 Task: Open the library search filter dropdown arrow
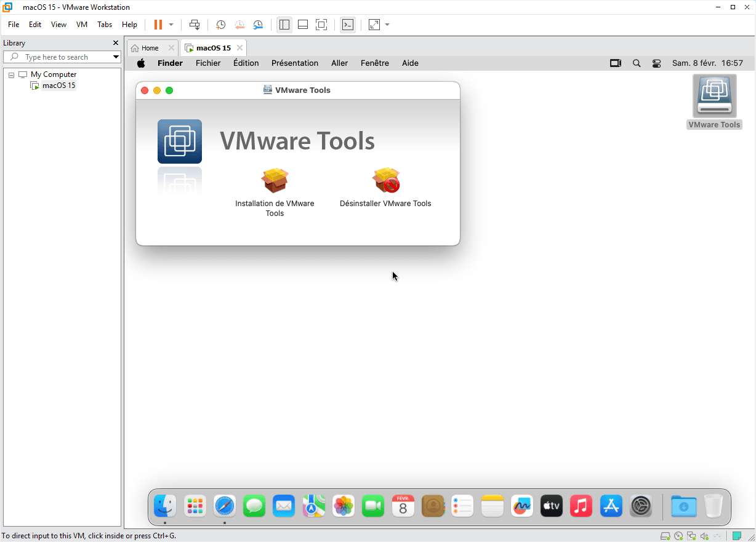116,57
